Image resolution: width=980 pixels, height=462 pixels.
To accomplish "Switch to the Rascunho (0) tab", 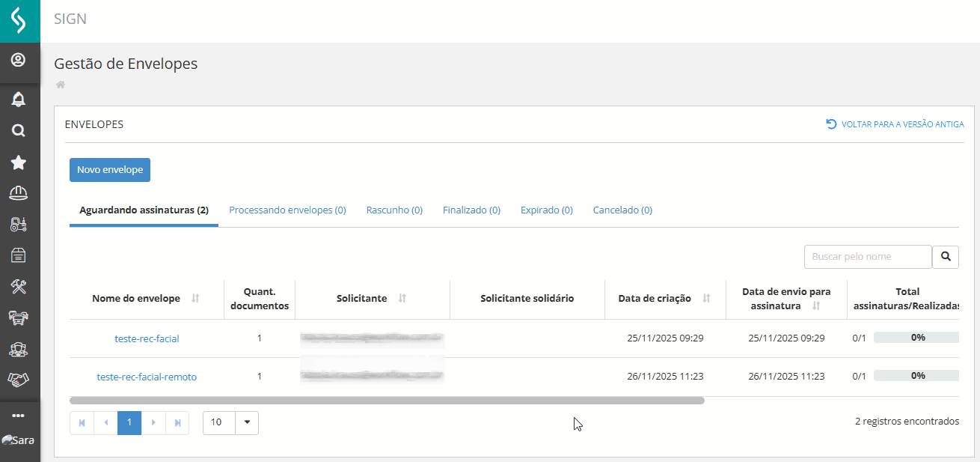I will [x=394, y=210].
